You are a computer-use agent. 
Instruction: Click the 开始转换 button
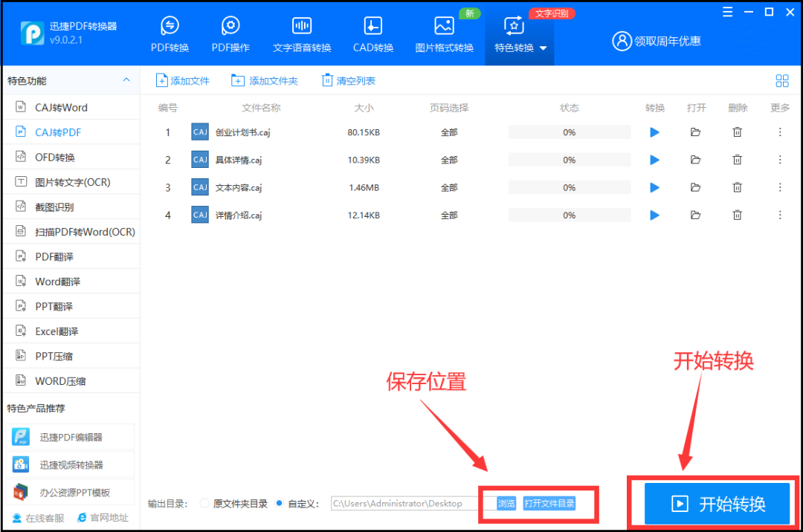tap(717, 504)
